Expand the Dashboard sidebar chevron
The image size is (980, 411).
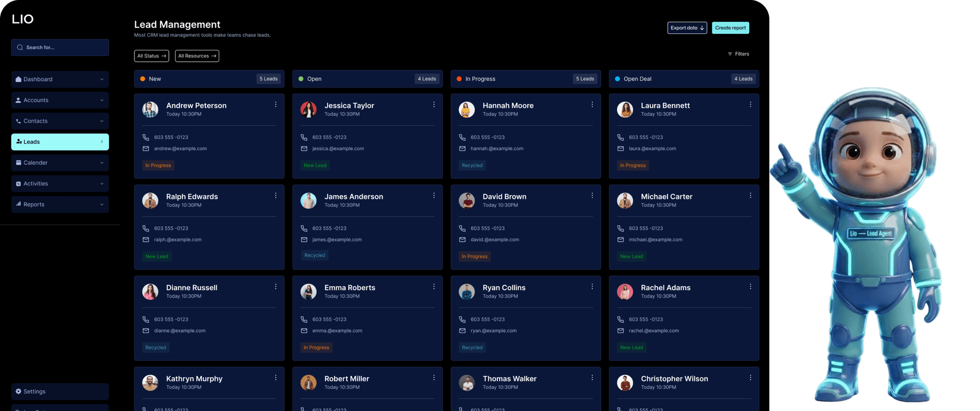click(x=101, y=80)
